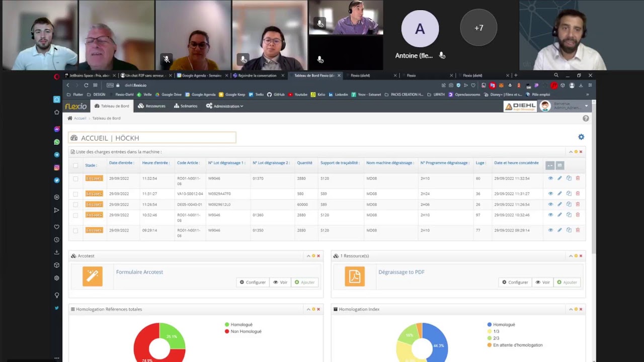Click the blue Homologué legend dot
Viewport: 644px width, 362px height.
tap(490, 325)
